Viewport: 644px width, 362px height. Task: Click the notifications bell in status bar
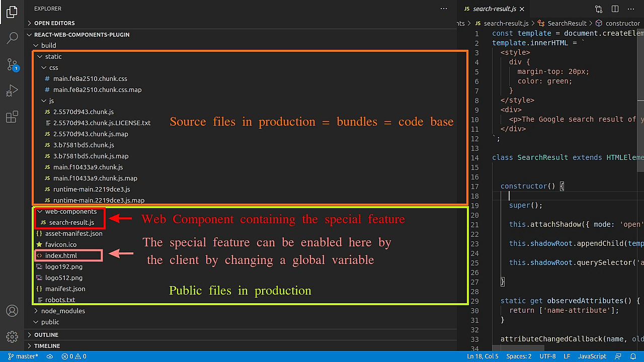[634, 356]
